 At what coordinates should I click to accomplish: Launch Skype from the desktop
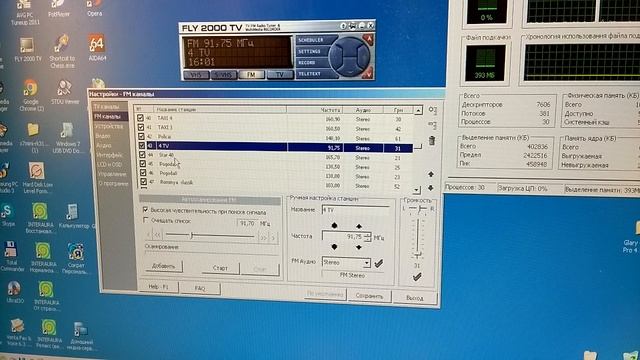point(7,214)
